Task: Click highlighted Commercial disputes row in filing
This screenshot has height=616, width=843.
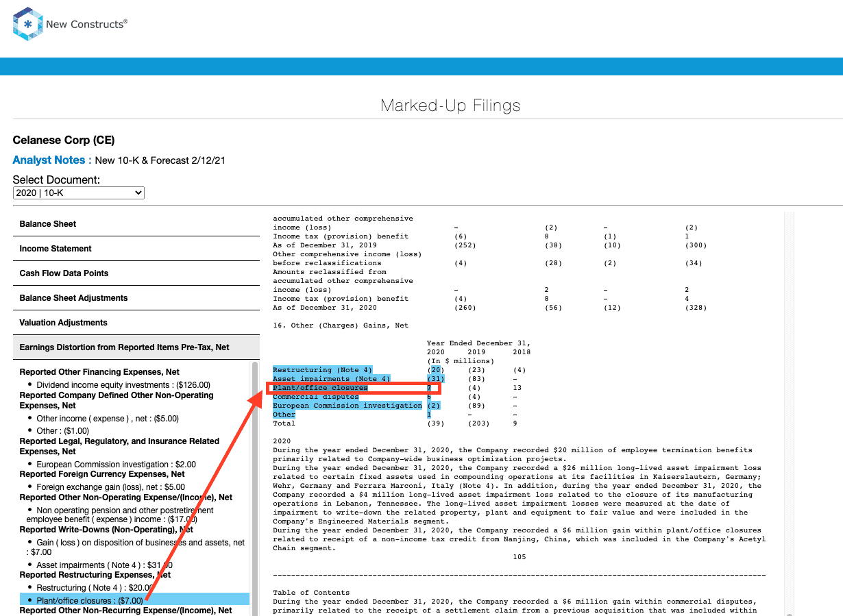Action: tap(316, 397)
